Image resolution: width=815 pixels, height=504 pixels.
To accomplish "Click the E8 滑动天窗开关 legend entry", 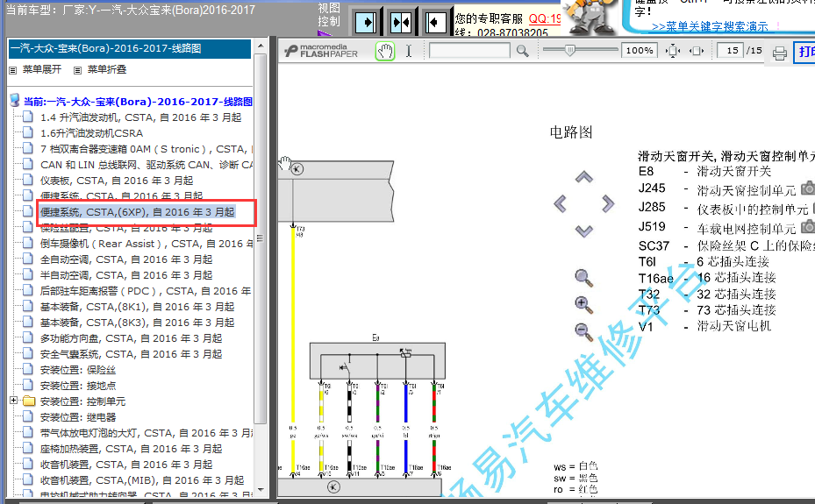I will 704,171.
